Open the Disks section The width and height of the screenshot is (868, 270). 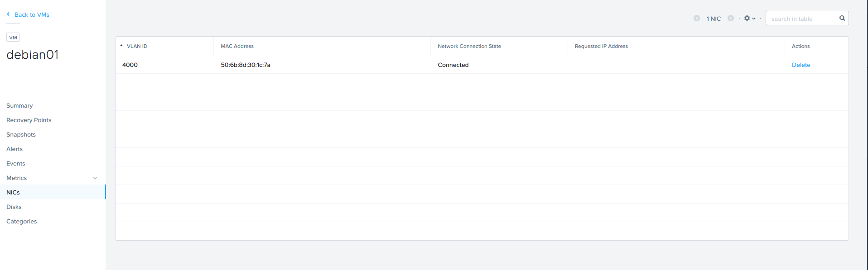[x=14, y=207]
